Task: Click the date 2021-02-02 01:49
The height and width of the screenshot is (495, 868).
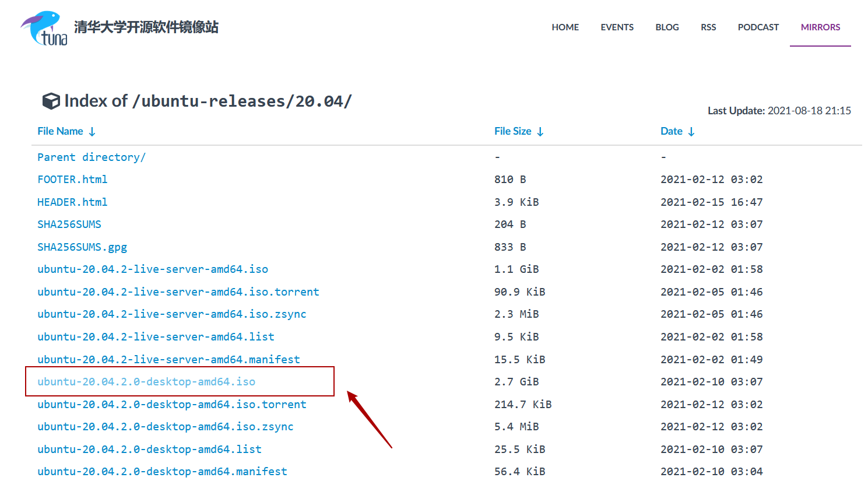Action: (712, 360)
